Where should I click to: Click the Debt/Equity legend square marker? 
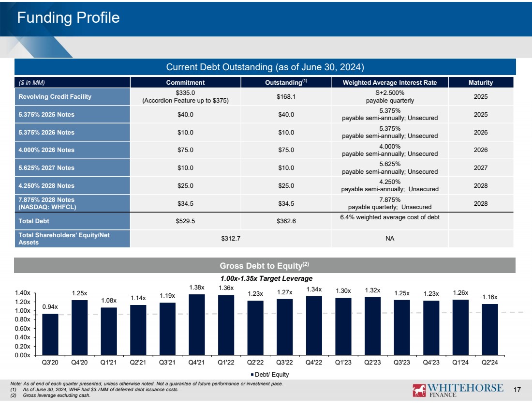tap(253, 374)
